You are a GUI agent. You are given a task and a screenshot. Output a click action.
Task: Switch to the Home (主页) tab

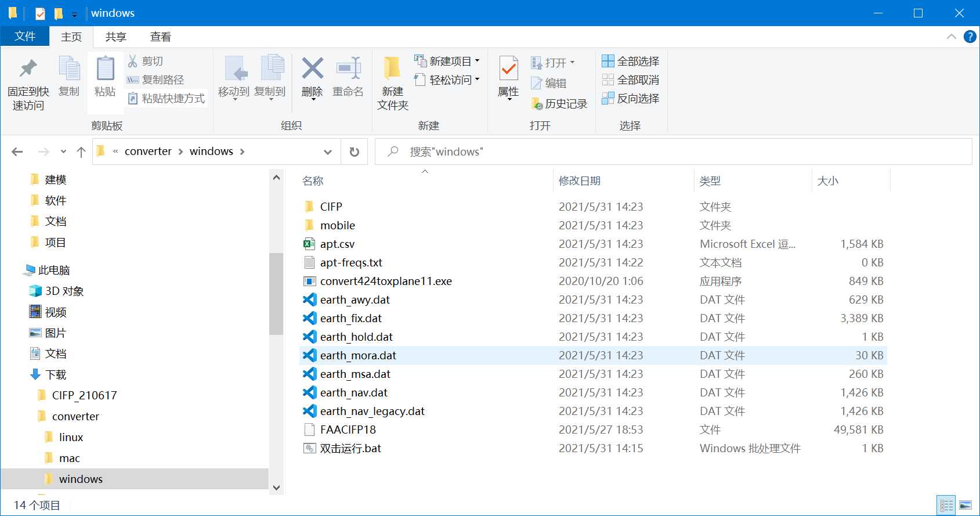coord(71,37)
